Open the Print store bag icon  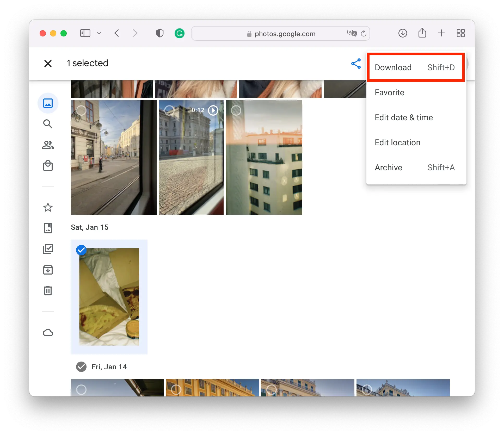click(x=48, y=166)
